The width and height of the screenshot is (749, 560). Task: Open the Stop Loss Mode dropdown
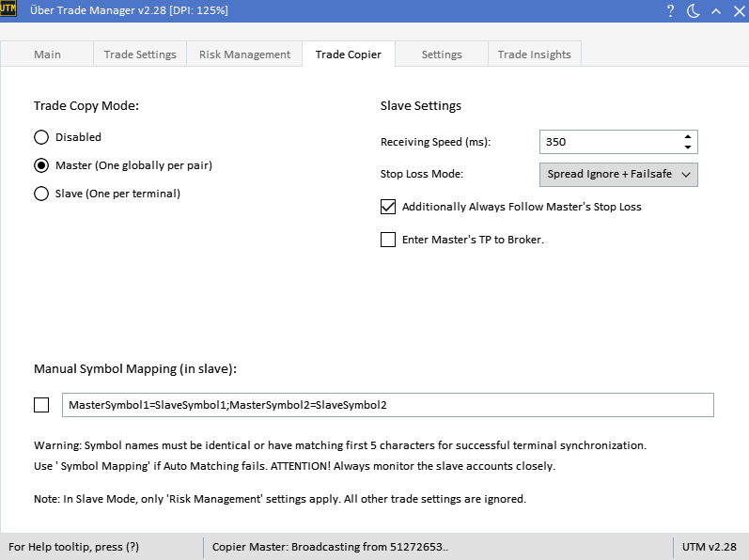[618, 175]
